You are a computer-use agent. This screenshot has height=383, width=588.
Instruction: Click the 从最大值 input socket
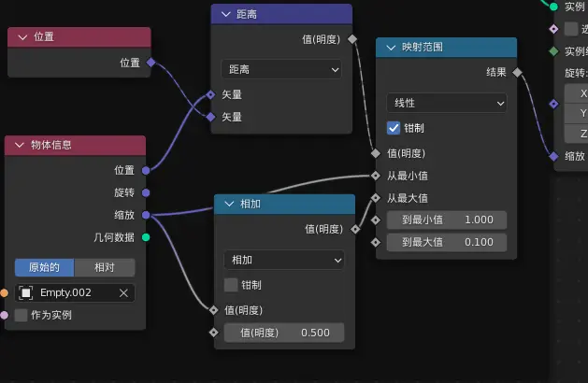pos(376,197)
